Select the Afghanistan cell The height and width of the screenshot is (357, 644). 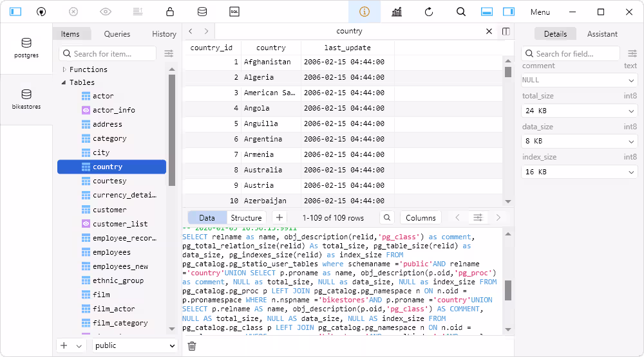click(271, 62)
